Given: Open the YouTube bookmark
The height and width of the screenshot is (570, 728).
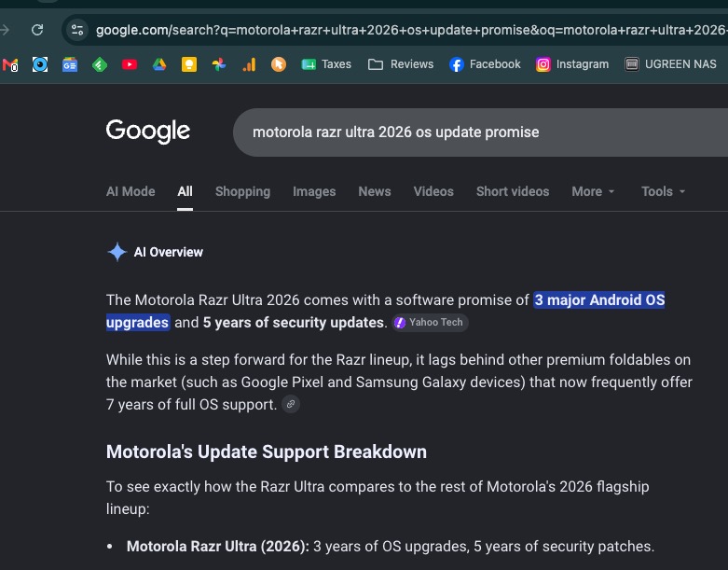Looking at the screenshot, I should tap(130, 64).
